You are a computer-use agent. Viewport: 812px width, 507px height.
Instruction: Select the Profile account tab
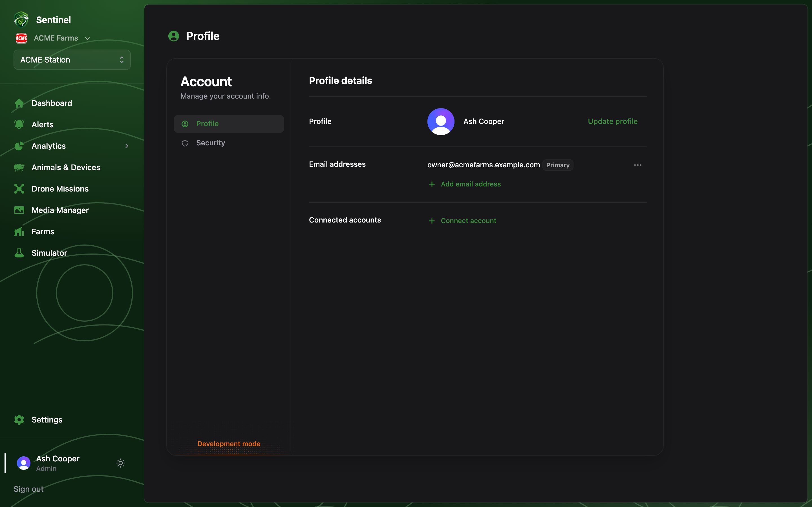pos(229,124)
